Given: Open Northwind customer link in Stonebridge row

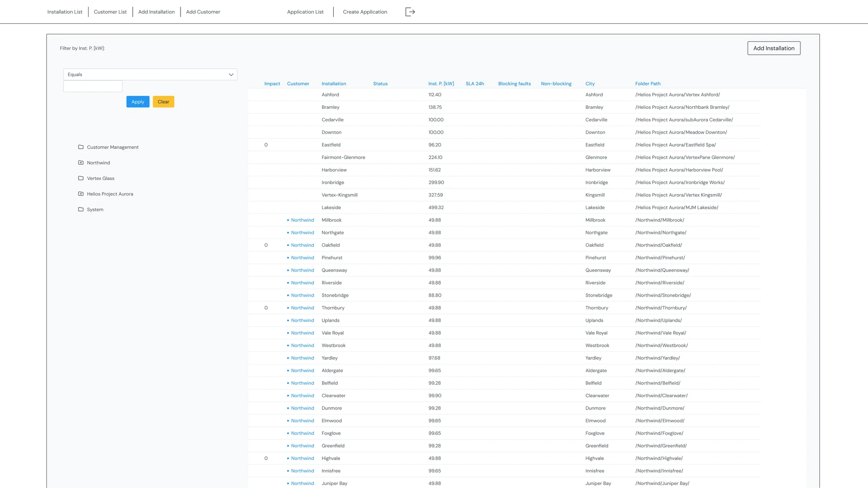Looking at the screenshot, I should [302, 295].
